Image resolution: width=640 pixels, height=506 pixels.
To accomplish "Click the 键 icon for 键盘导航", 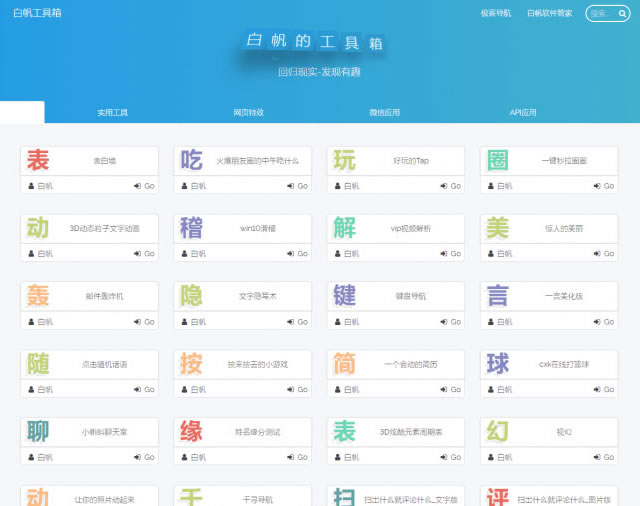I will click(x=344, y=296).
